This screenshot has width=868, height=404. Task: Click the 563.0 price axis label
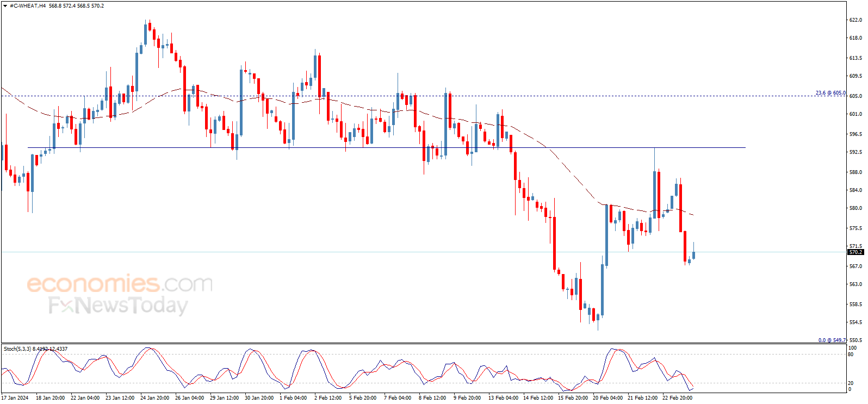click(855, 284)
